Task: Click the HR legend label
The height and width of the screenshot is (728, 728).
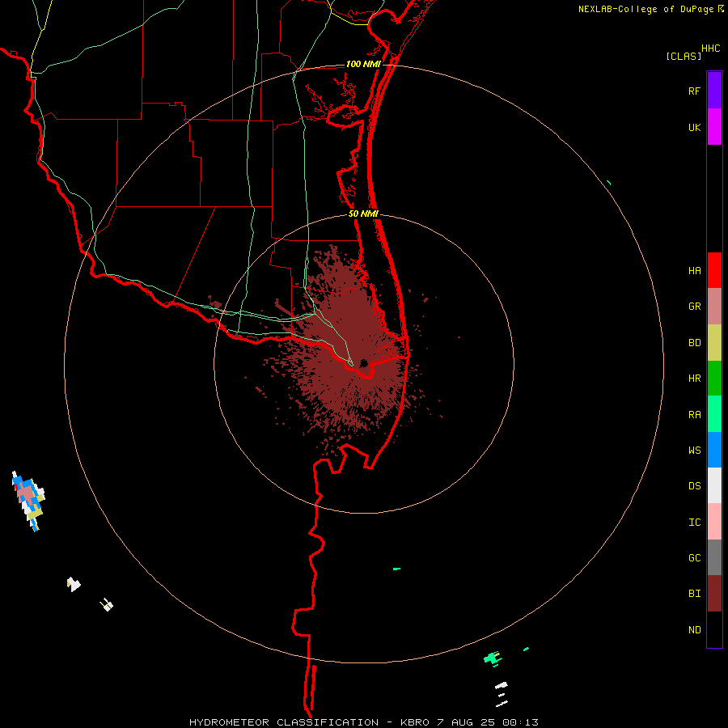Action: pos(694,379)
